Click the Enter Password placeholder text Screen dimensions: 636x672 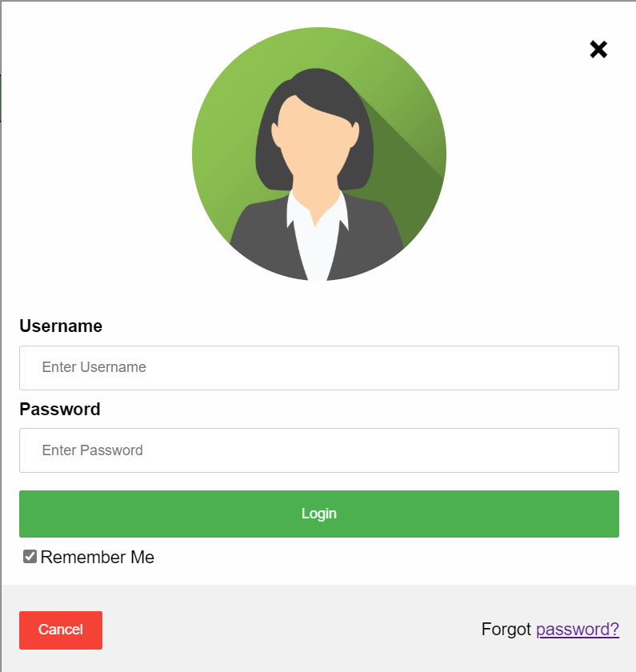[92, 450]
